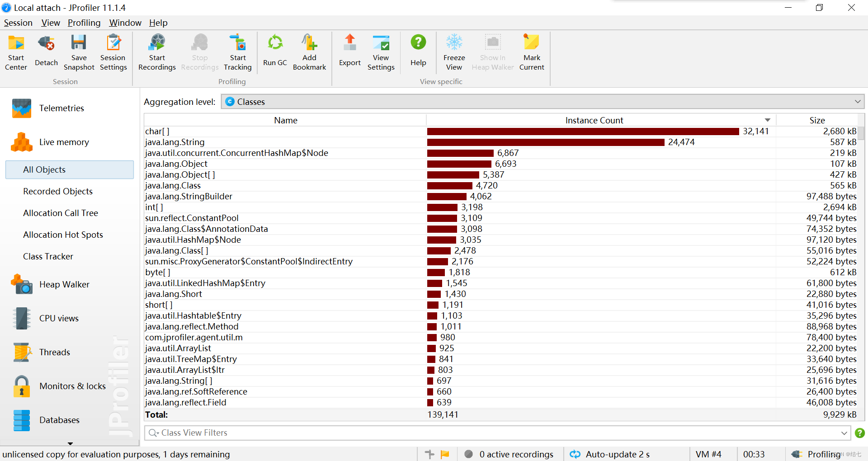Click the java.lang.Object instance count bar
Image resolution: width=868 pixels, height=461 pixels.
coord(459,164)
